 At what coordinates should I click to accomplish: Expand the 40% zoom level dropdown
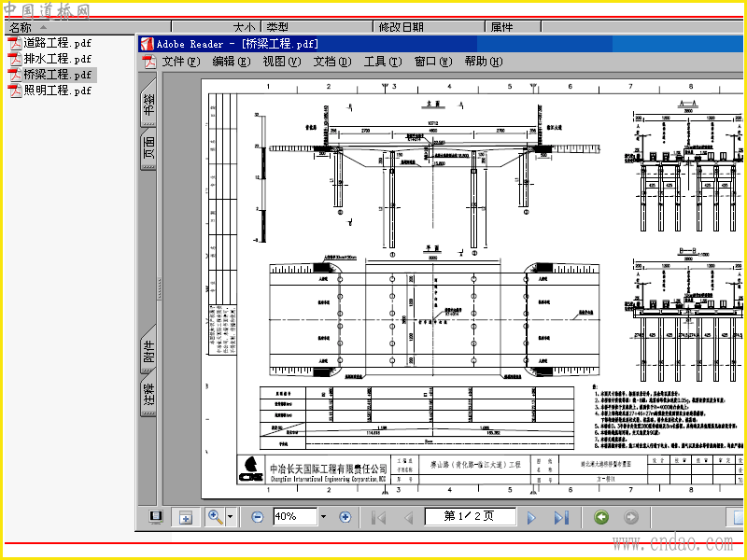tap(323, 517)
